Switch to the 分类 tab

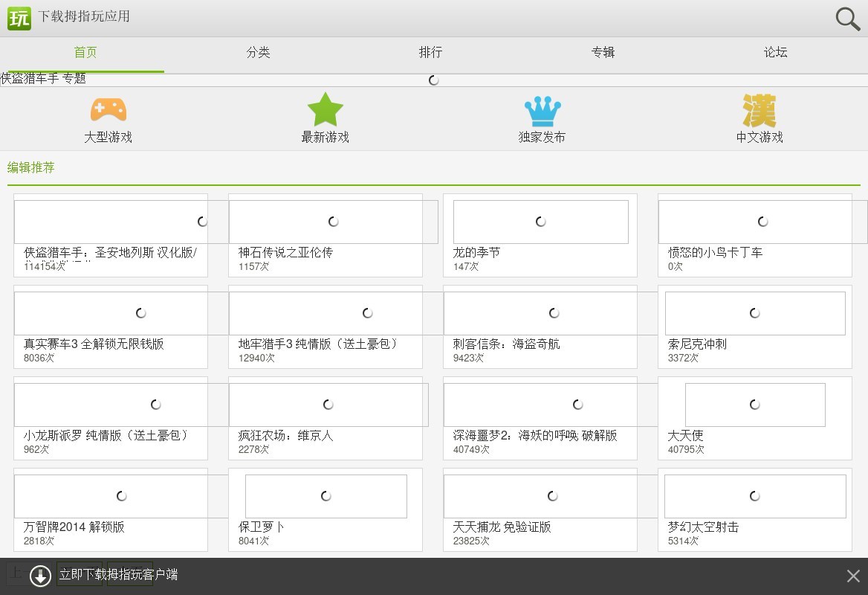point(258,53)
